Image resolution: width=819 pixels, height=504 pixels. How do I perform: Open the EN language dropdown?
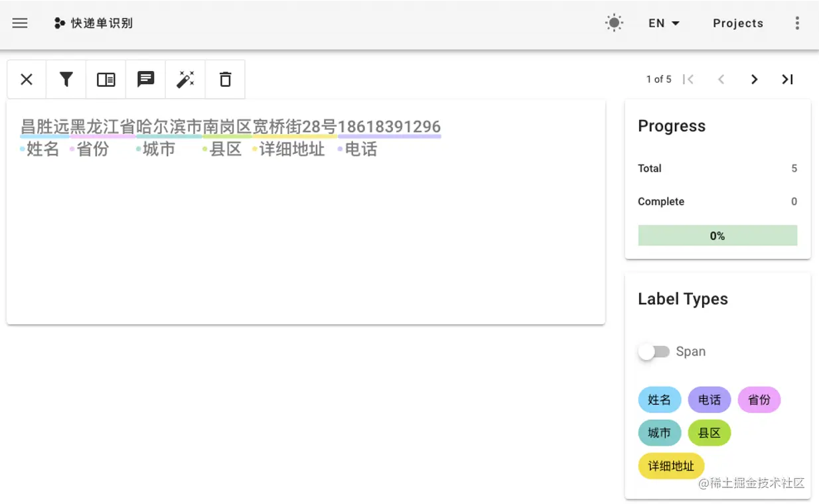pyautogui.click(x=664, y=23)
